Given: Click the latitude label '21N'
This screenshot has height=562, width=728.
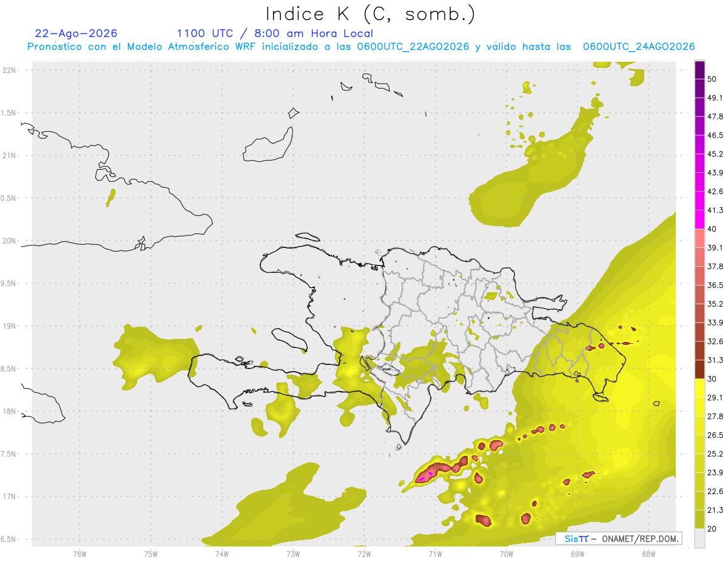Looking at the screenshot, I should tap(10, 156).
